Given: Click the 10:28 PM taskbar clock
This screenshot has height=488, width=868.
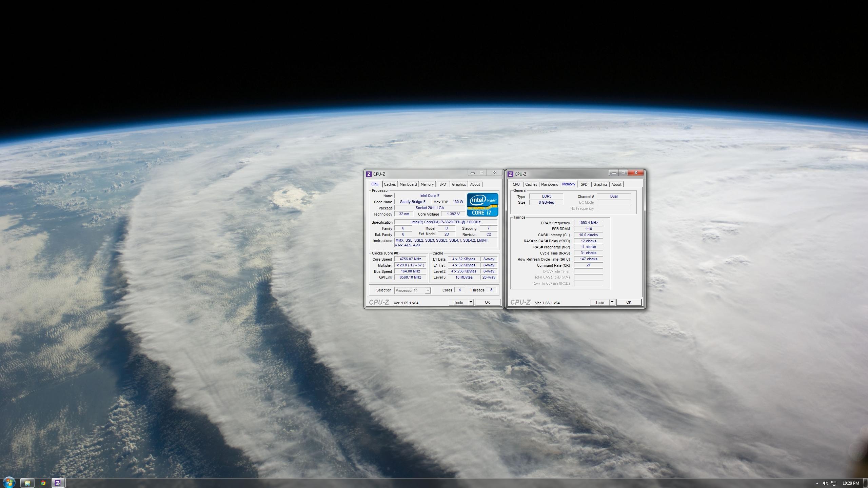Looking at the screenshot, I should 851,483.
